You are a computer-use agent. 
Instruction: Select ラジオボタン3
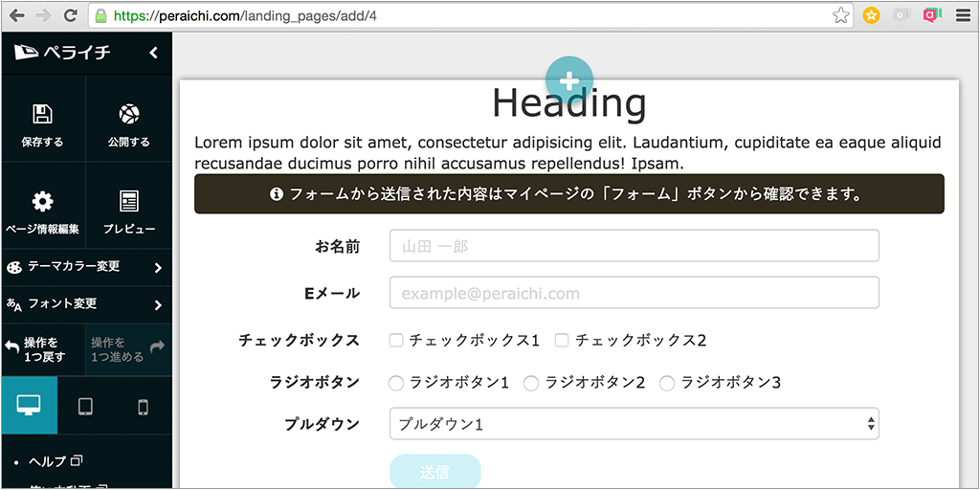(667, 383)
